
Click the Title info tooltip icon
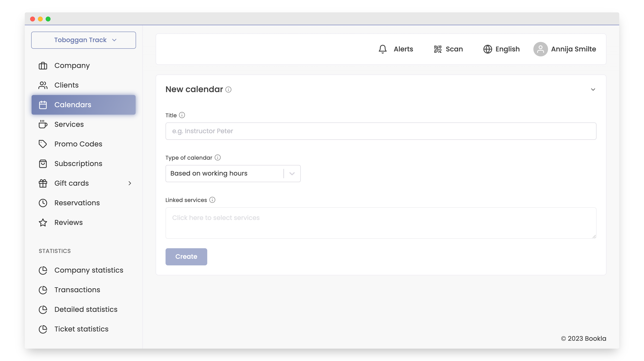click(182, 115)
